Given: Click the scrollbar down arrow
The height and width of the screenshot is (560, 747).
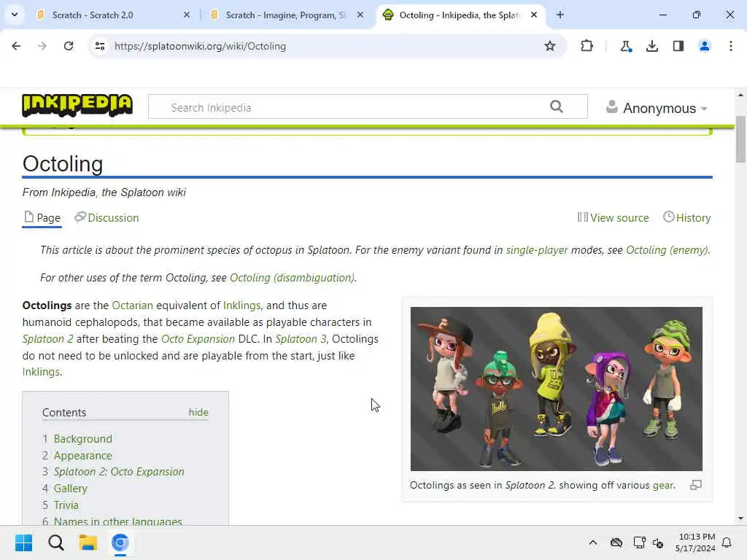Looking at the screenshot, I should [x=740, y=518].
